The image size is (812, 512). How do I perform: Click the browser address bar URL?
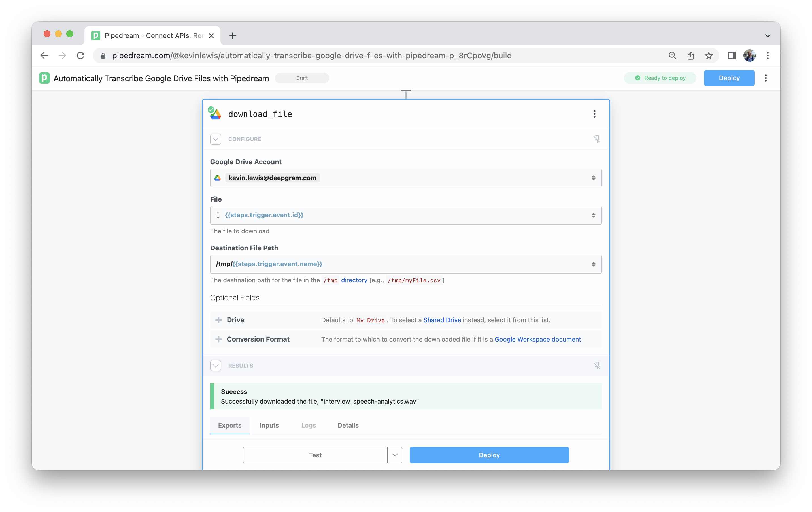312,56
